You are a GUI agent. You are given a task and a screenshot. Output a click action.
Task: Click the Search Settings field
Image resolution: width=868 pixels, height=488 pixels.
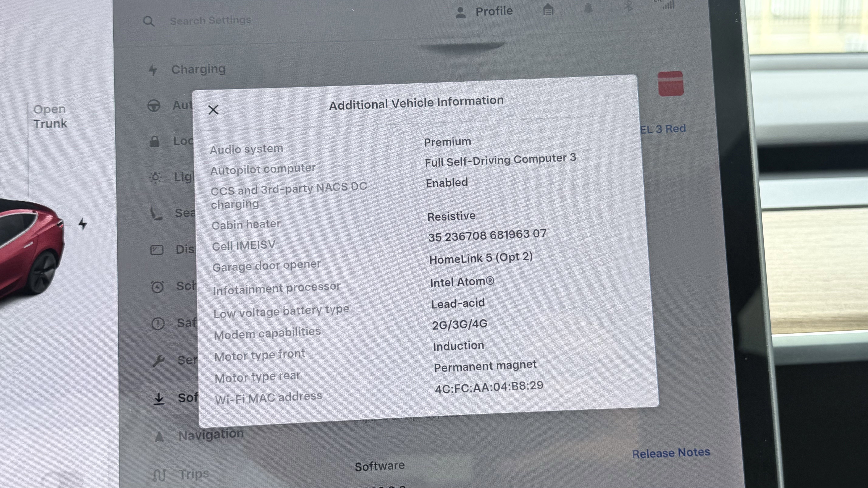click(210, 20)
